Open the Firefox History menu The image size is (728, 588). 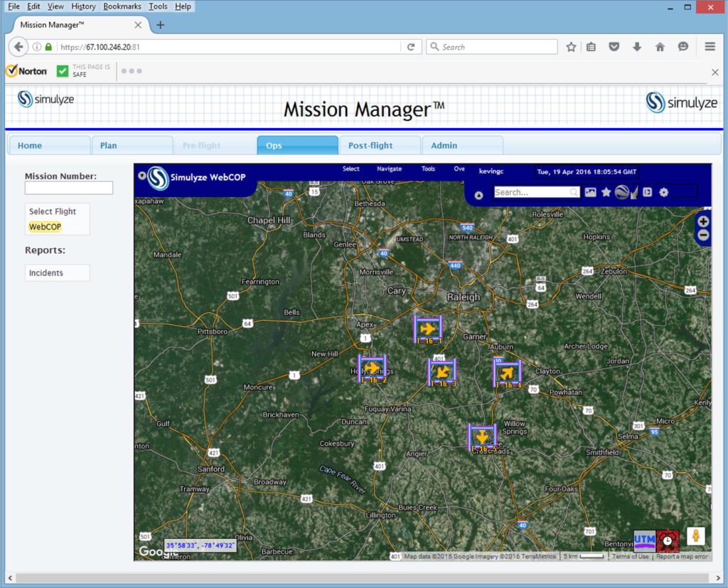(x=83, y=6)
